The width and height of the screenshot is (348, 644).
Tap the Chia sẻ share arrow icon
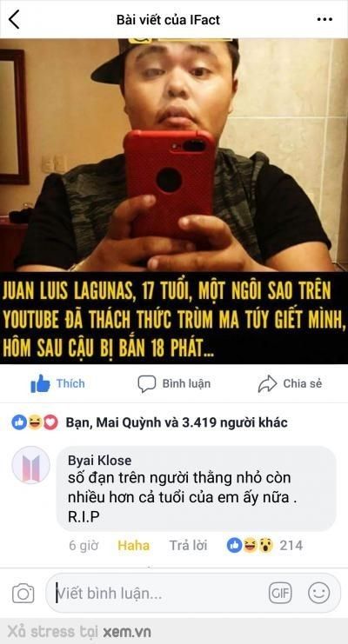[267, 383]
